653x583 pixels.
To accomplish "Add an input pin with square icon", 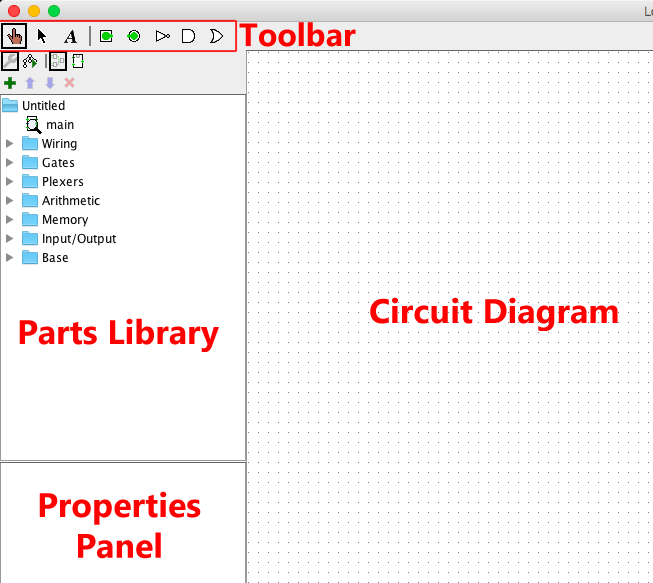I will (106, 36).
